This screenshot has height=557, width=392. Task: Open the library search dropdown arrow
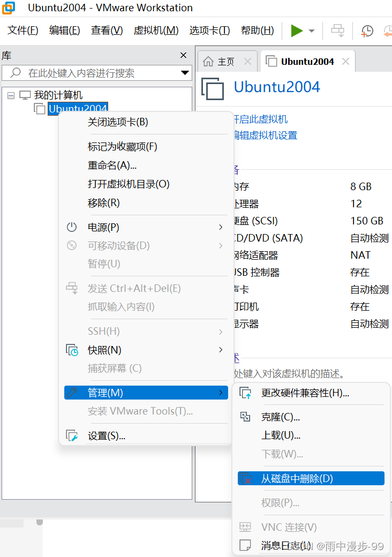[x=185, y=73]
